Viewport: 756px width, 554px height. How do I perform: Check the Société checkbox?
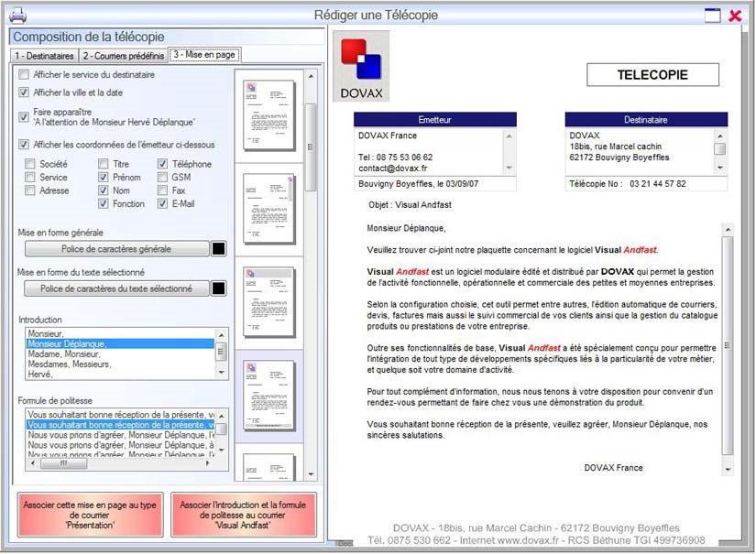tap(30, 164)
